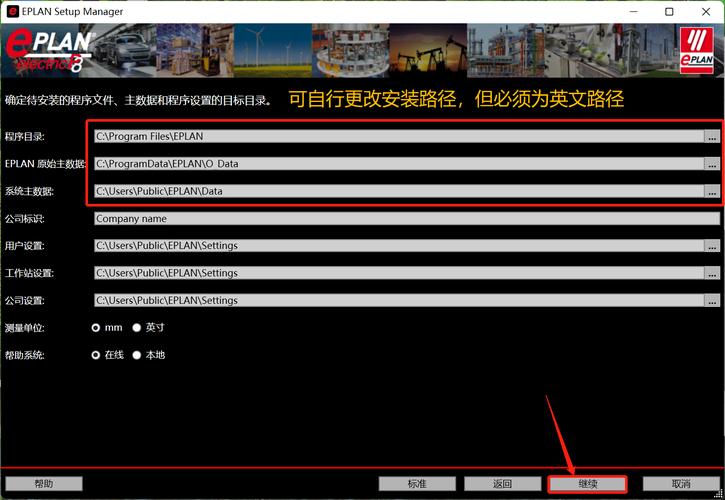725x500 pixels.
Task: Click the 系统主数据 path field with EPLAN\Data
Action: (399, 191)
